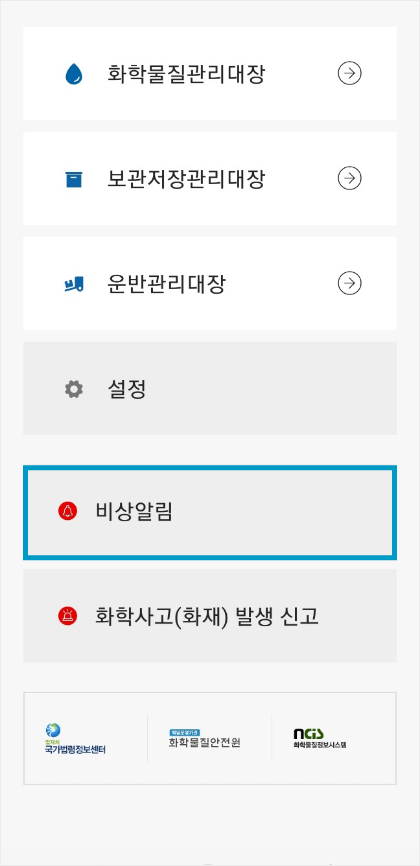Click the circled arrow in 화학물질관리대장 row
Screen dimensions: 420x866
click(349, 73)
